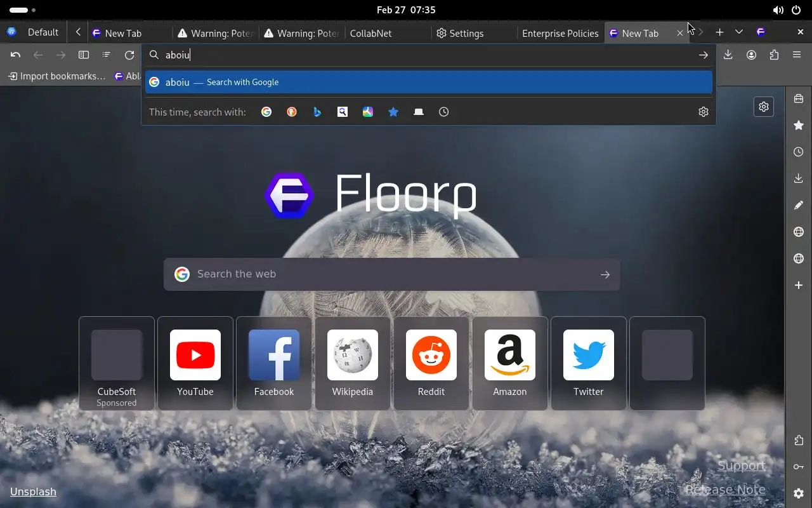Open search settings gear in the dropdown
This screenshot has width=812, height=508.
703,112
